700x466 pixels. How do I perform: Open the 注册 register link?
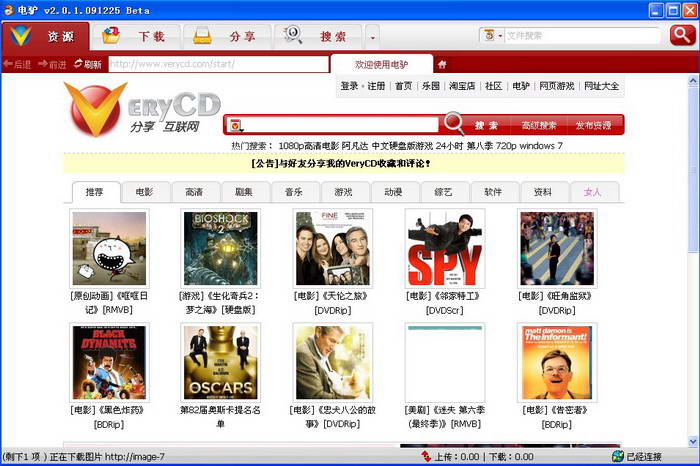[x=376, y=86]
